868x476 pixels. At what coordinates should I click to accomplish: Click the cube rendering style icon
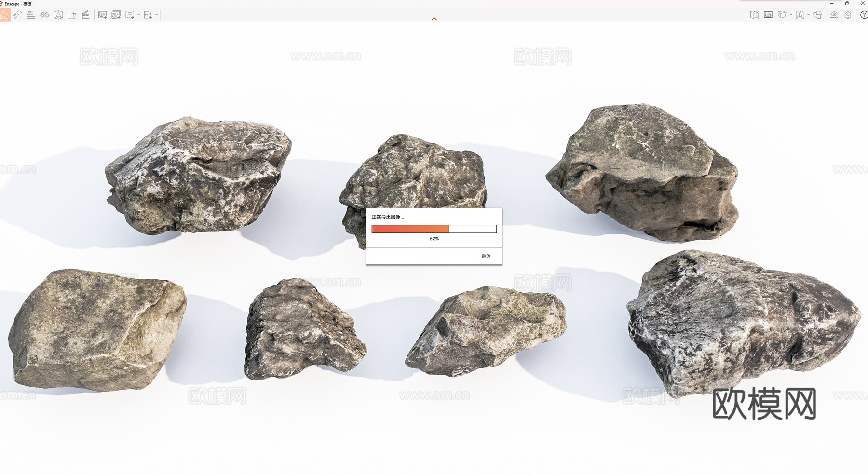pyautogui.click(x=782, y=15)
